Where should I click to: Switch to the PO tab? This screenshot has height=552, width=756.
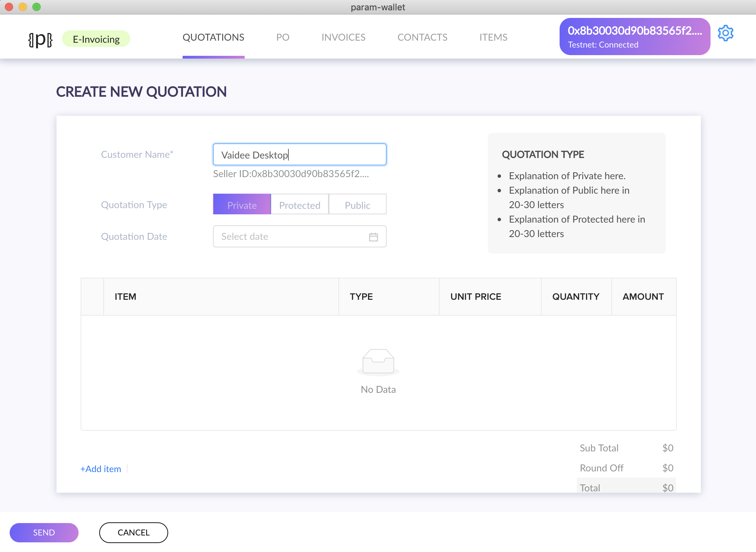[x=283, y=37]
